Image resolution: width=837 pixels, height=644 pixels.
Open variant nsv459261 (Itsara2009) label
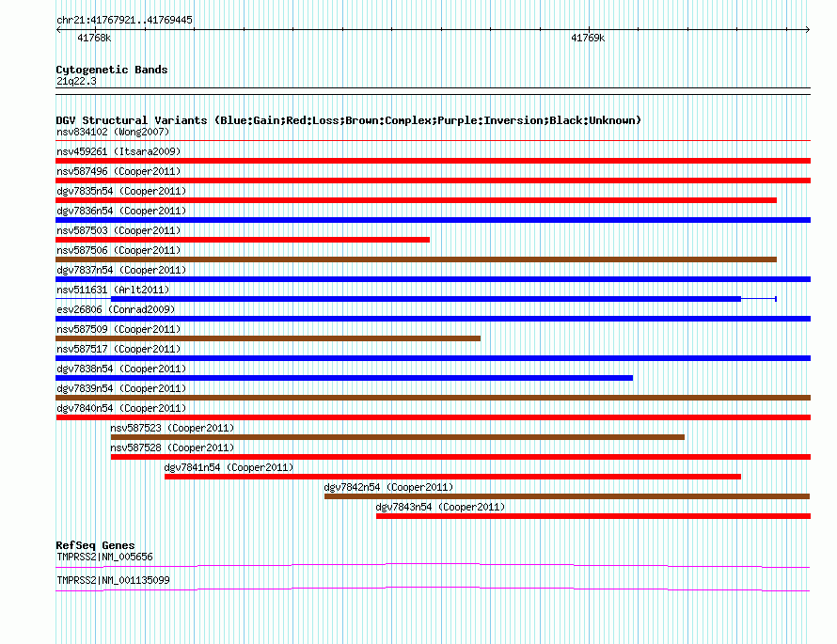[118, 151]
